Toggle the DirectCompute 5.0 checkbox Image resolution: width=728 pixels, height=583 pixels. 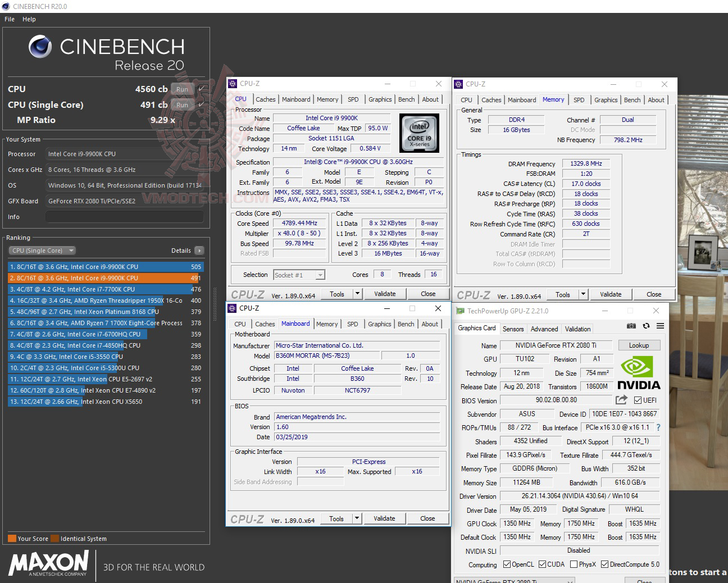604,564
